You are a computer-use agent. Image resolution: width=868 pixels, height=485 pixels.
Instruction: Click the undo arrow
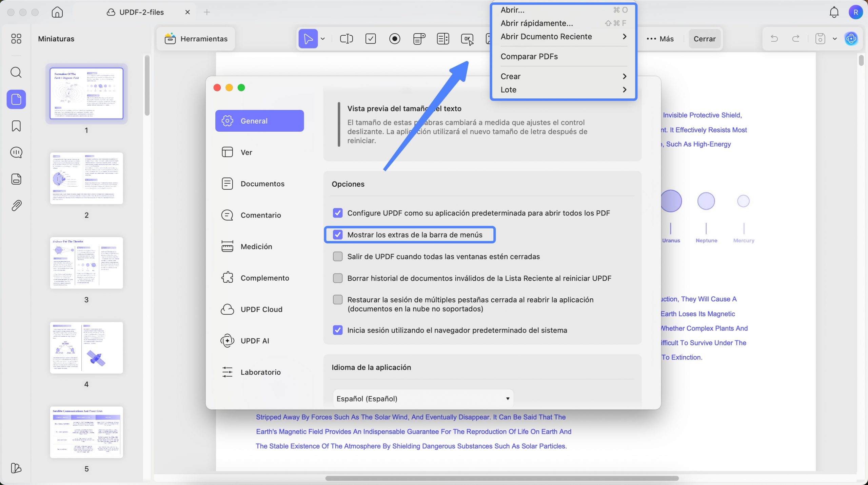pos(774,38)
